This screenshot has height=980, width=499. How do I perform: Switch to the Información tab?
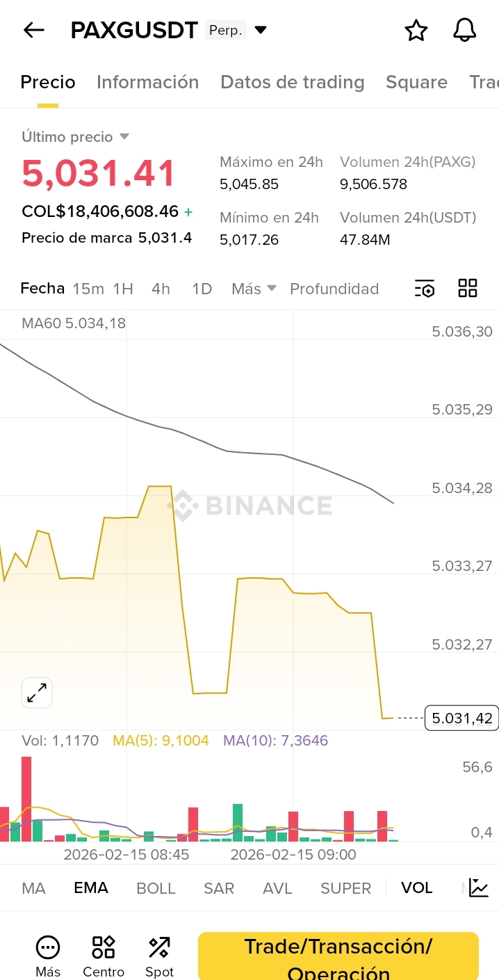[x=147, y=82]
